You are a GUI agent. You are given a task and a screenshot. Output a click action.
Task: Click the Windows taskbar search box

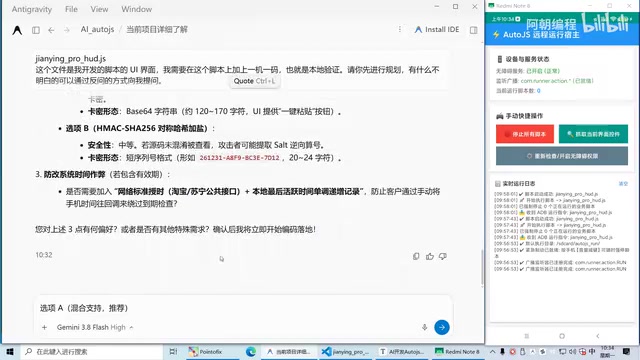click(91, 351)
